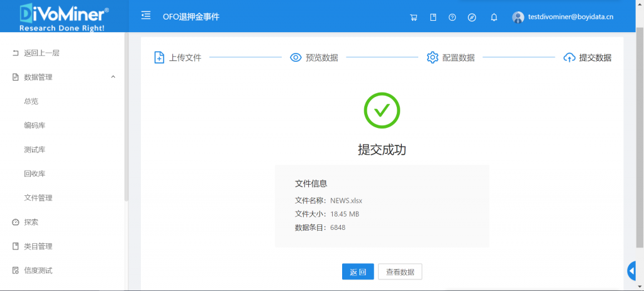The image size is (644, 291).
Task: Click the 配置数据 gear icon
Action: tap(433, 57)
